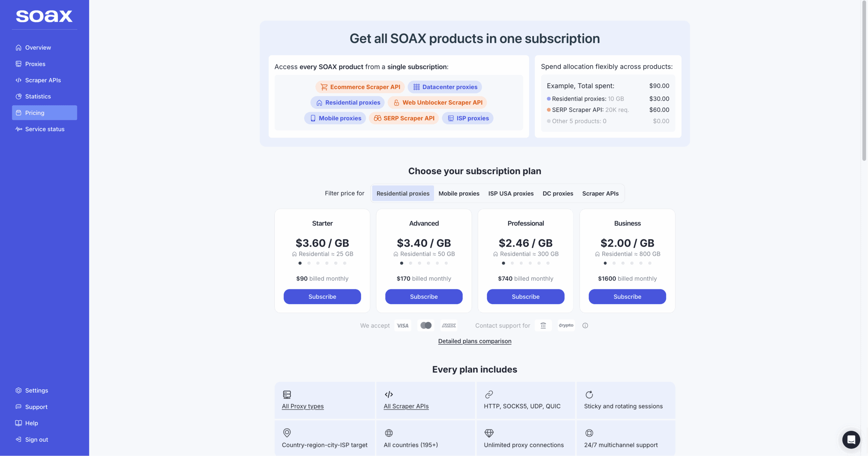Subscribe to the Starter plan

322,296
